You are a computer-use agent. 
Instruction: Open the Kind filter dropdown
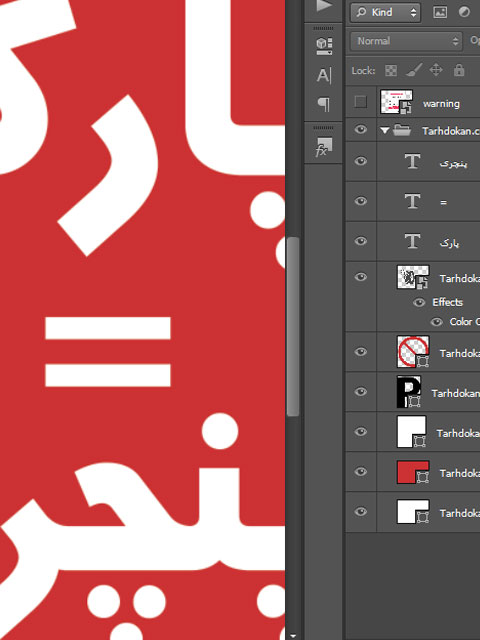[385, 12]
